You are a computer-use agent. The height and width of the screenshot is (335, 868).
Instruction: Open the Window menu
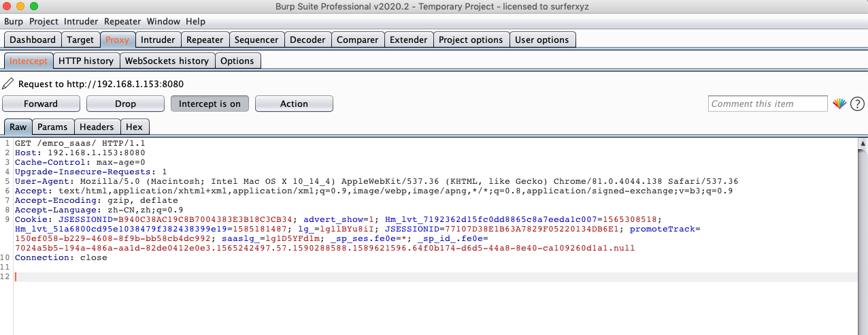pos(163,21)
